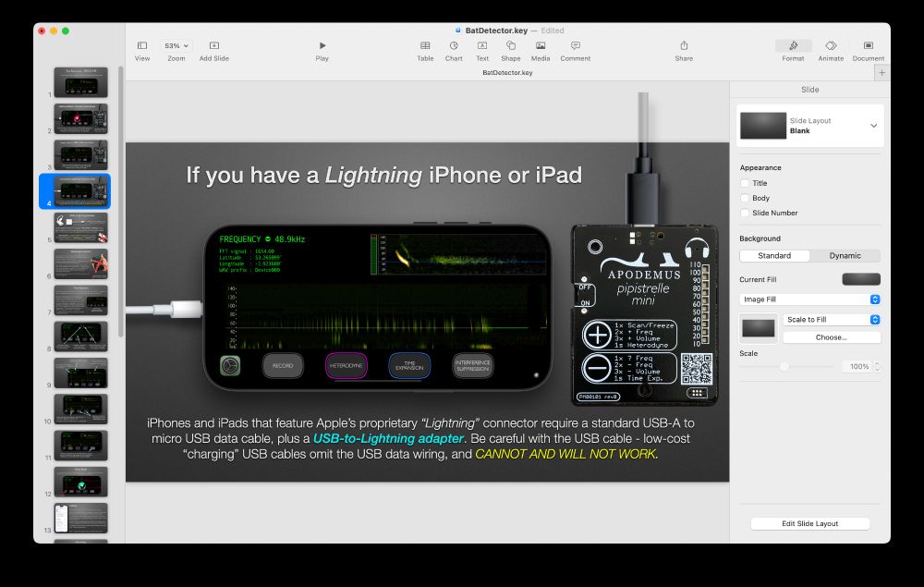Add a Comment from the toolbar

pos(575,45)
